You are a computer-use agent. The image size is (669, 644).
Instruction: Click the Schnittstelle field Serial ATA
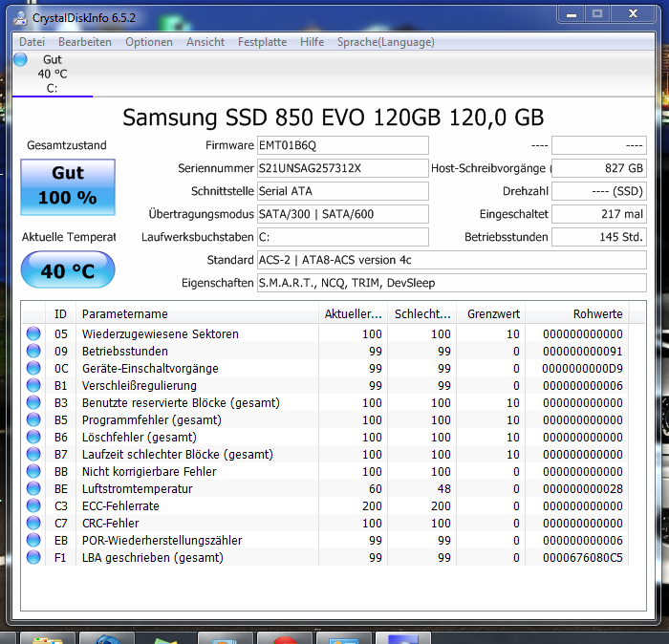(x=342, y=191)
